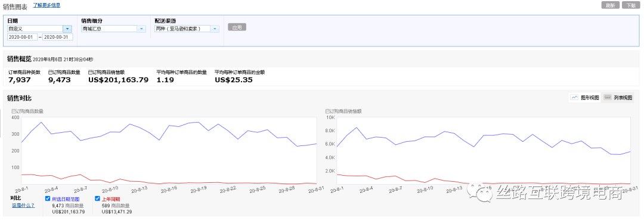Open the 了解更多信息 link

47,5
